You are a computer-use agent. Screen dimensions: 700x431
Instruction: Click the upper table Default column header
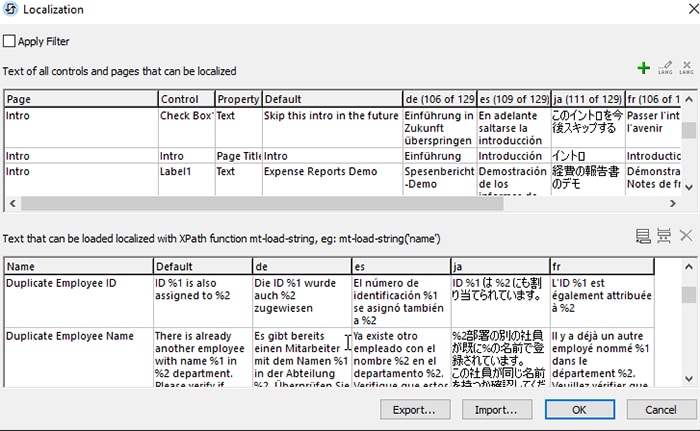coord(333,99)
